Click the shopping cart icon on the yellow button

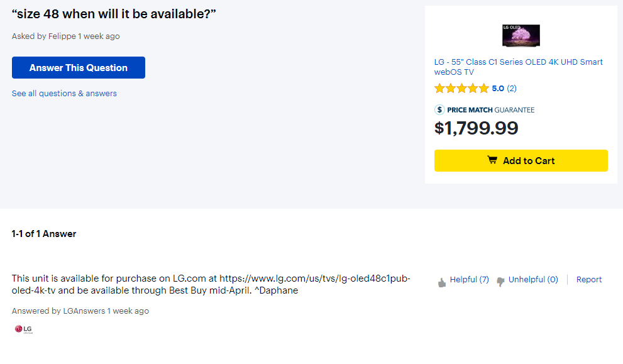[x=492, y=160]
